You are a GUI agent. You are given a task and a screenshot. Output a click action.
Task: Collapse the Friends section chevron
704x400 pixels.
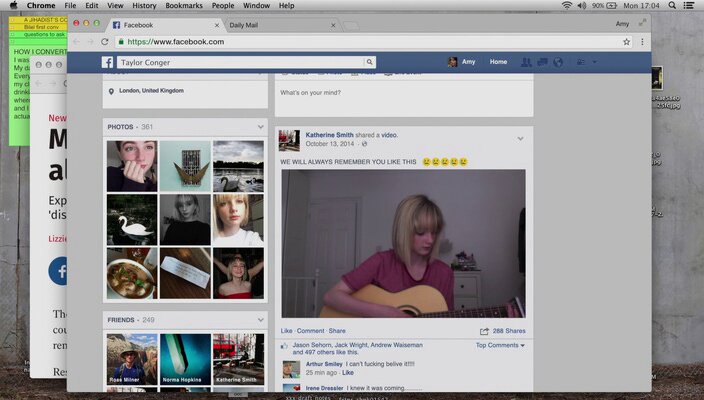(260, 320)
